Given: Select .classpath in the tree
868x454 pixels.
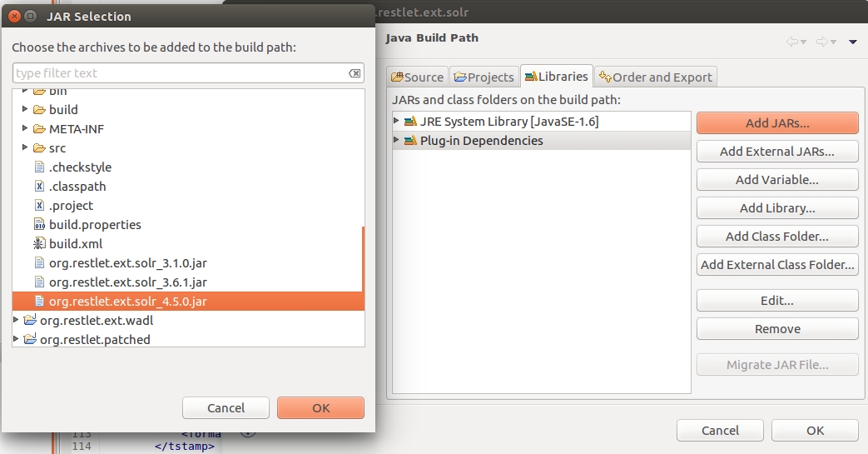Looking at the screenshot, I should pos(77,187).
